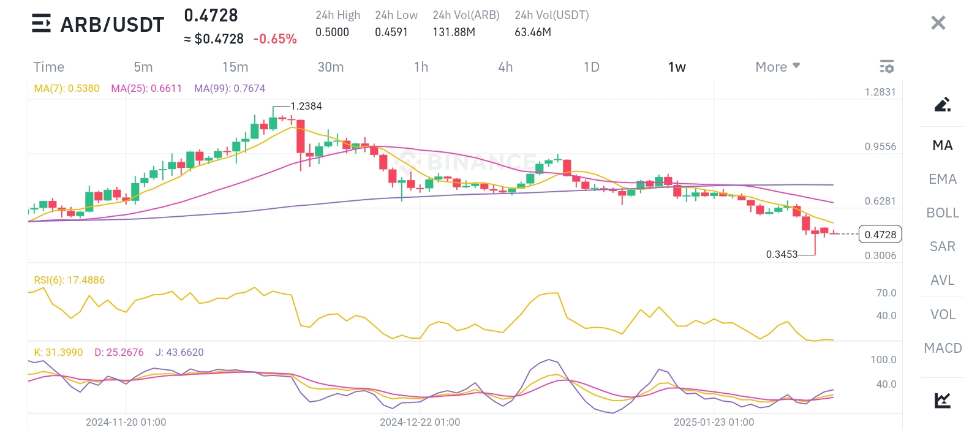Viewport: 980px width, 441px height.
Task: Click the 1.2831 price axis label
Action: [x=880, y=92]
